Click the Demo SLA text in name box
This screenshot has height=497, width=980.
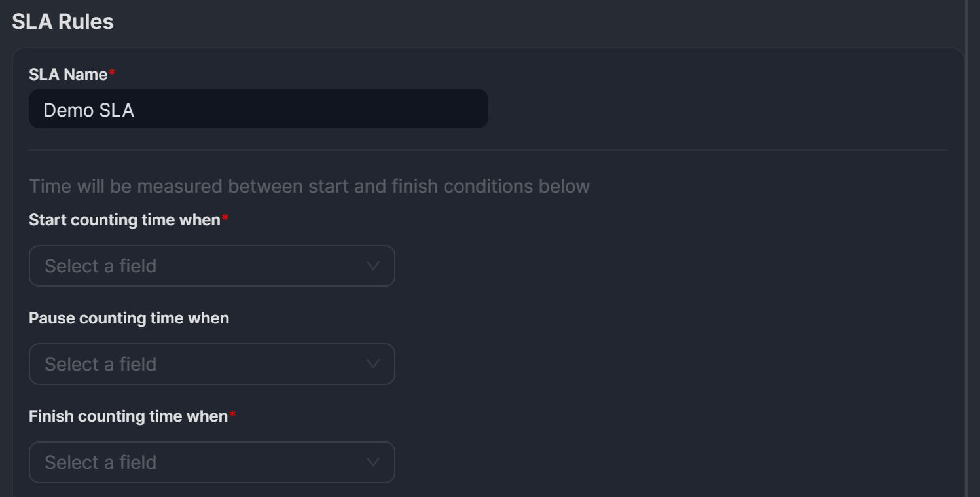tap(88, 110)
